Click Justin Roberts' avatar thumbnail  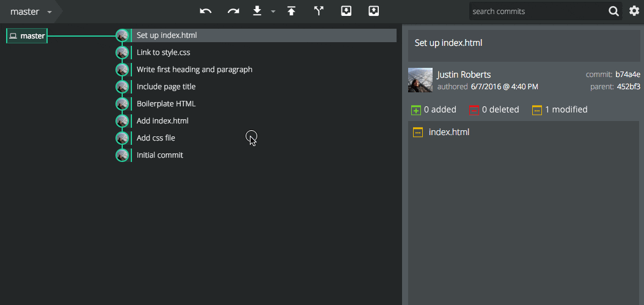(420, 80)
